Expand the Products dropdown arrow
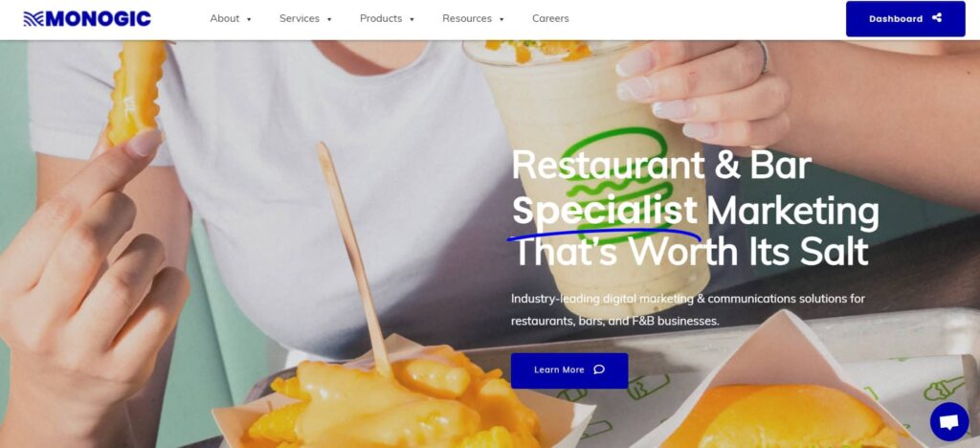This screenshot has height=448, width=980. click(412, 19)
